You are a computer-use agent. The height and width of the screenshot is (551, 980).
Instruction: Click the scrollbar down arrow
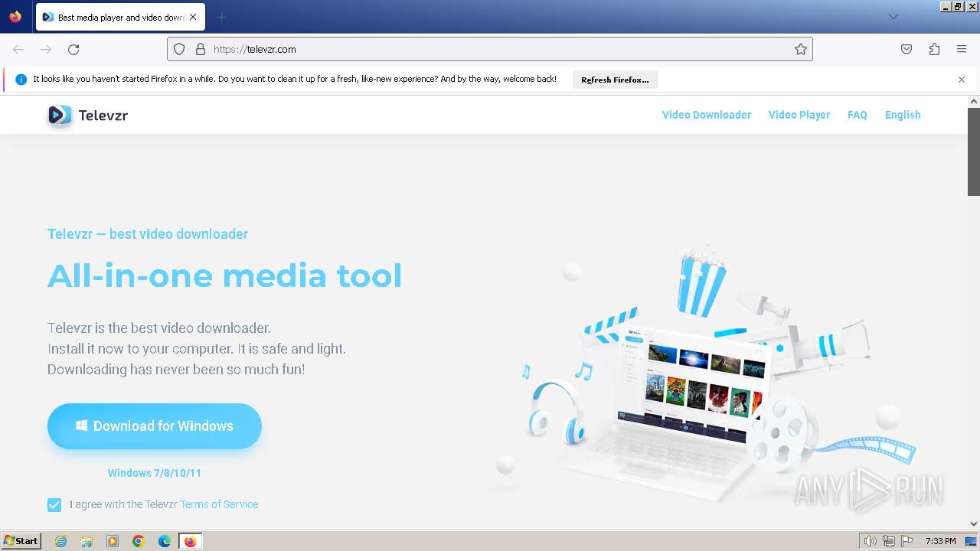pos(974,524)
